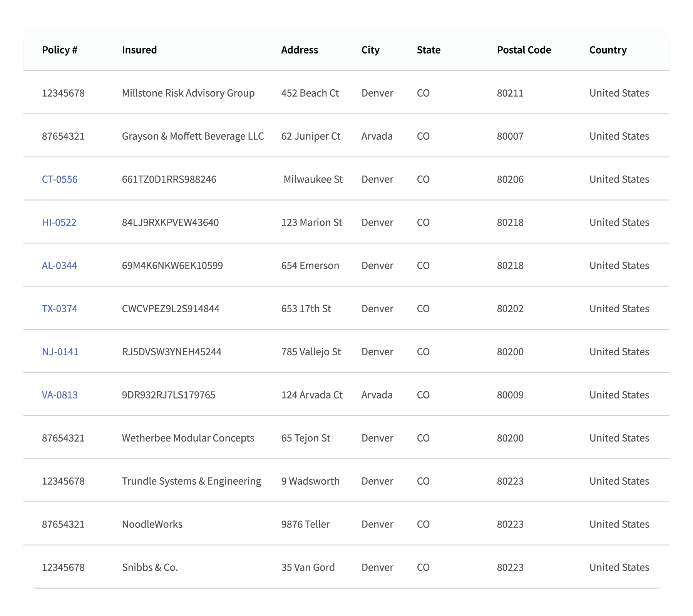Click Denver city in NoodleWorks row

377,524
